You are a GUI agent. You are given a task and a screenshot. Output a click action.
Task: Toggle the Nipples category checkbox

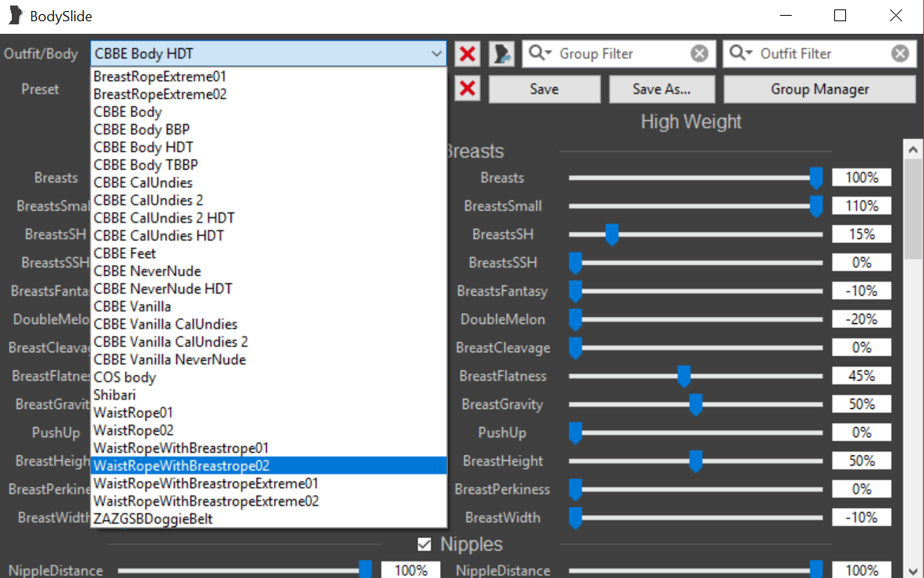(424, 544)
